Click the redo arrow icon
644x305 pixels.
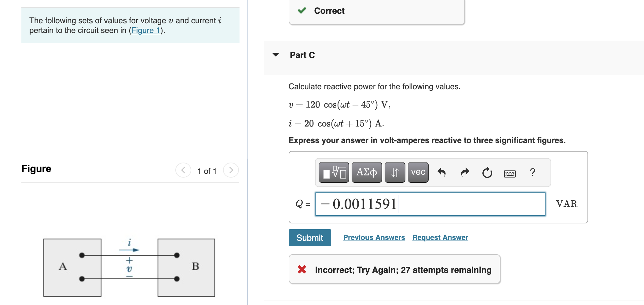(464, 172)
